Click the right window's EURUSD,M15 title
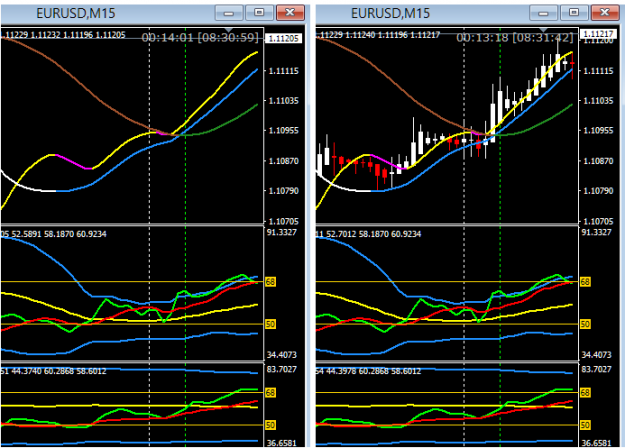625x448 pixels. (x=390, y=13)
